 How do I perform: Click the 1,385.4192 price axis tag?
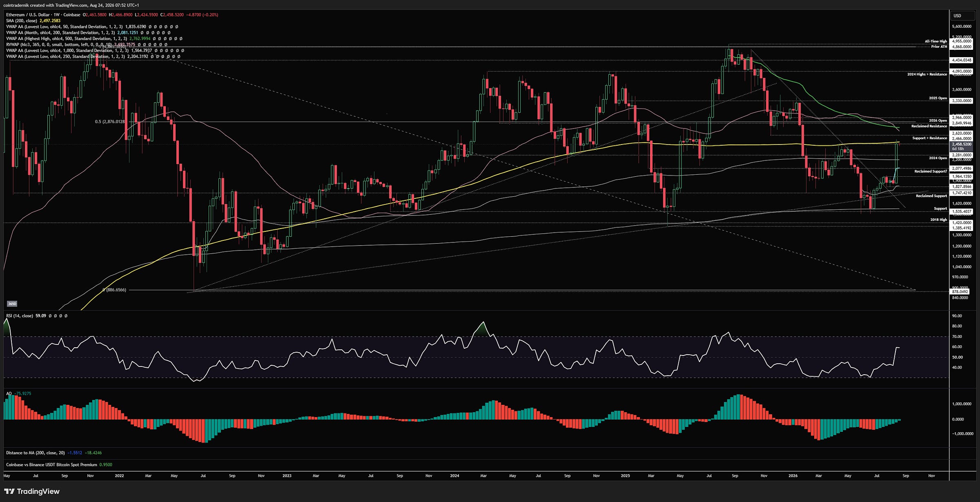coord(962,228)
